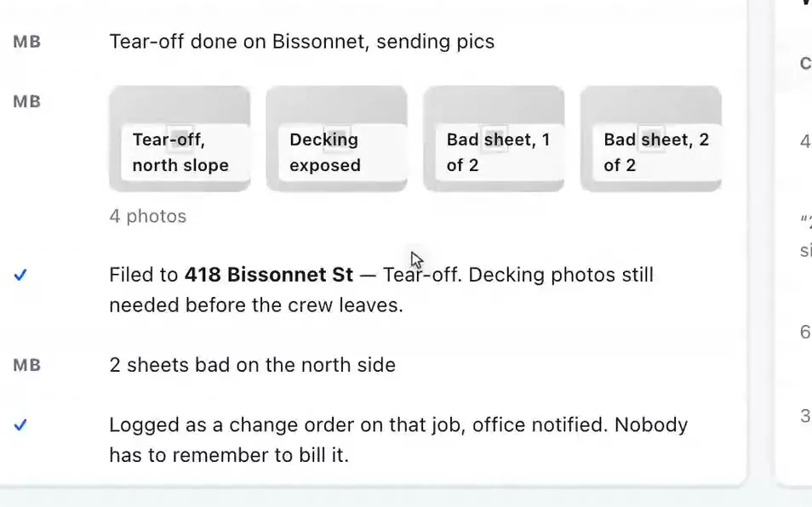
Task: Select message "Tear-off done on Bissonnet, sending pics"
Action: pyautogui.click(x=302, y=42)
